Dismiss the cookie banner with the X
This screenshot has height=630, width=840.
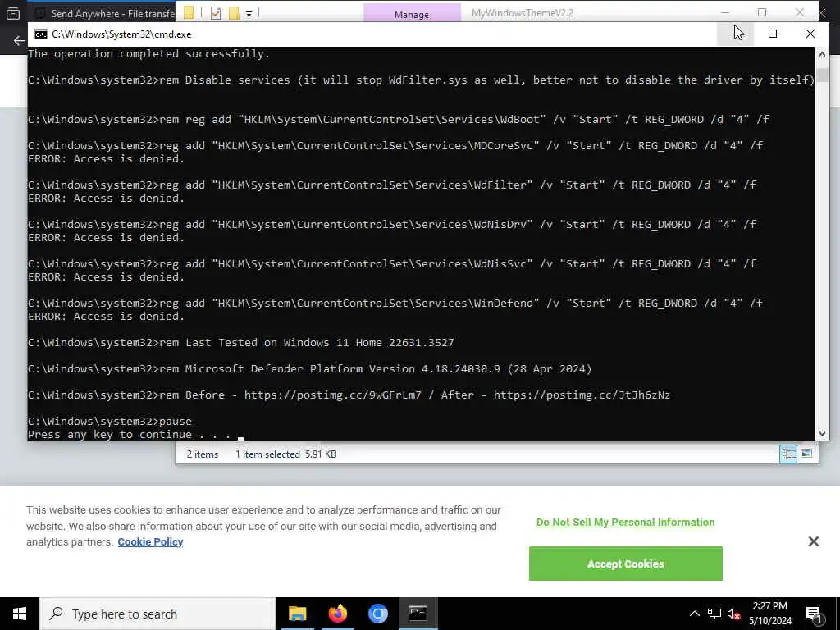coord(813,541)
